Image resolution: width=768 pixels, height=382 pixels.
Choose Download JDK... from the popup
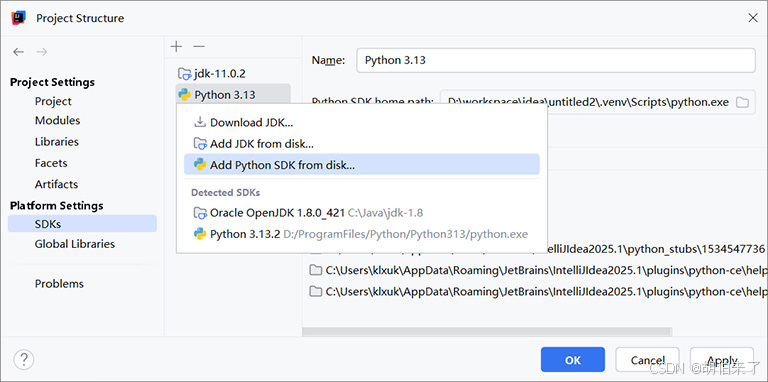click(362, 122)
